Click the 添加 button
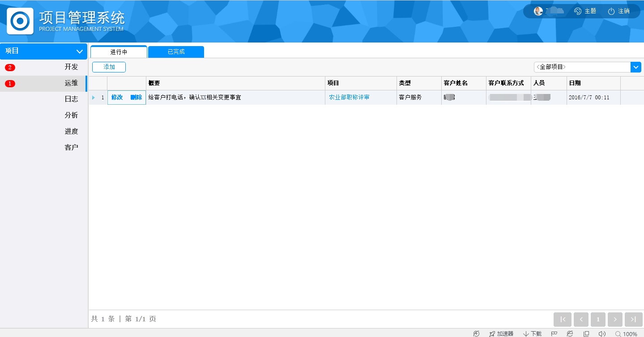The height and width of the screenshot is (337, 644). point(109,67)
